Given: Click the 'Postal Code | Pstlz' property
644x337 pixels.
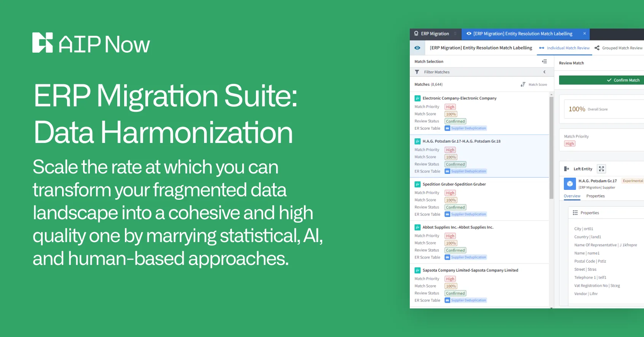Looking at the screenshot, I should coord(590,262).
